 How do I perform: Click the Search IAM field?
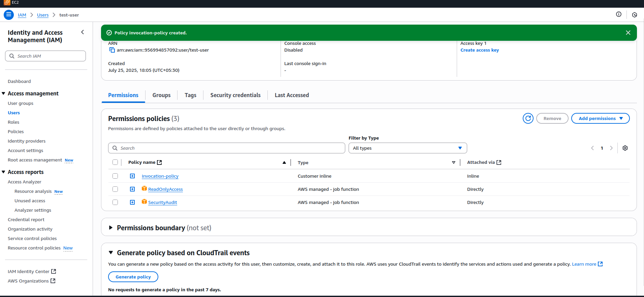point(45,56)
